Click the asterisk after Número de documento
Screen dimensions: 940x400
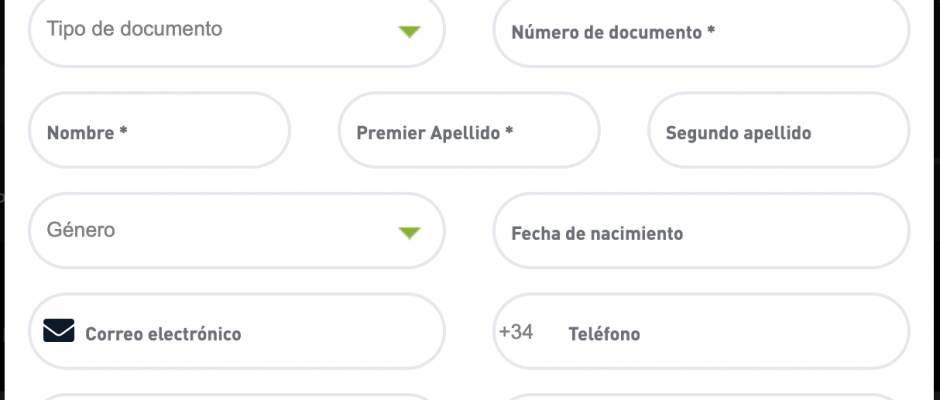tap(711, 29)
